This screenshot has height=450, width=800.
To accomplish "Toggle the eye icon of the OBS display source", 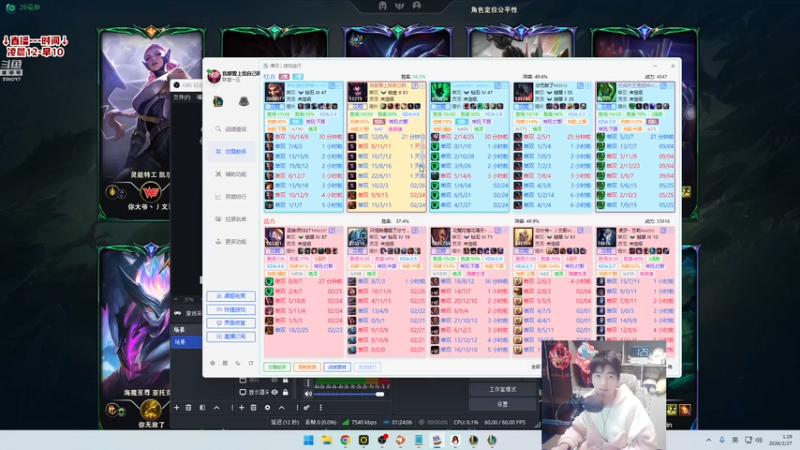I will 274,392.
